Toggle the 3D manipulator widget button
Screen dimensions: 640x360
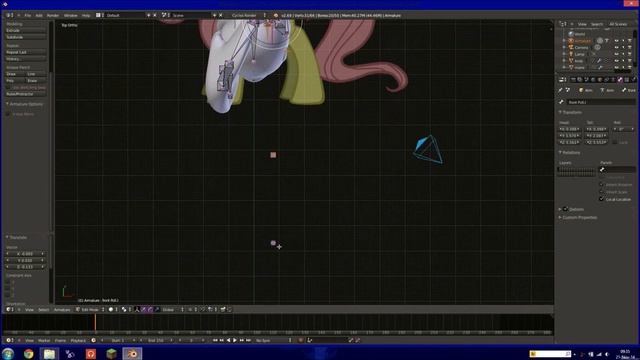click(137, 309)
